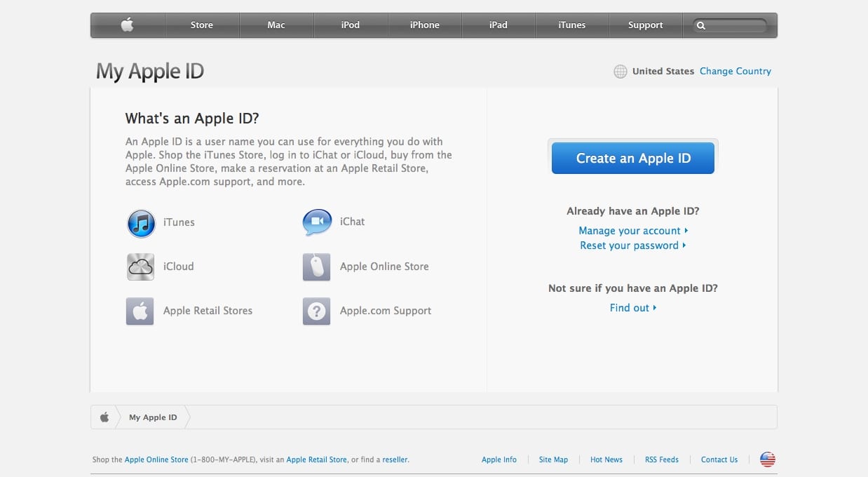Open the Apple Info footer link

click(x=499, y=460)
